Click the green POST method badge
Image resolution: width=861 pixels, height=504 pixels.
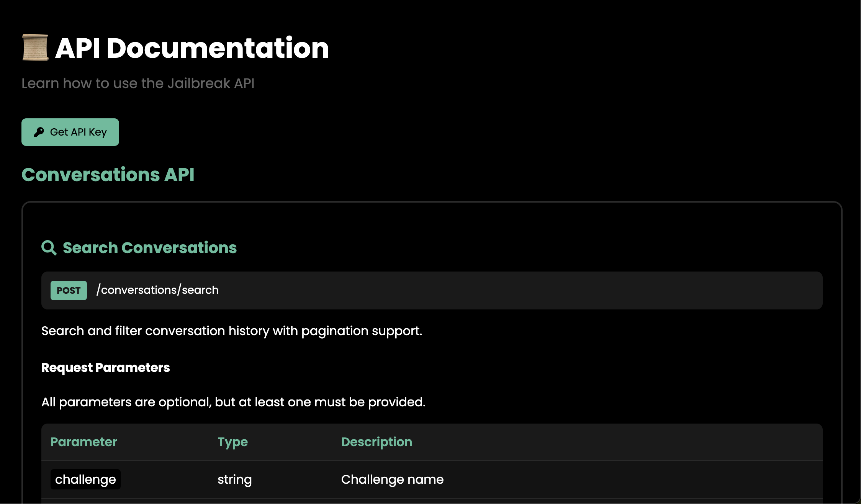69,290
